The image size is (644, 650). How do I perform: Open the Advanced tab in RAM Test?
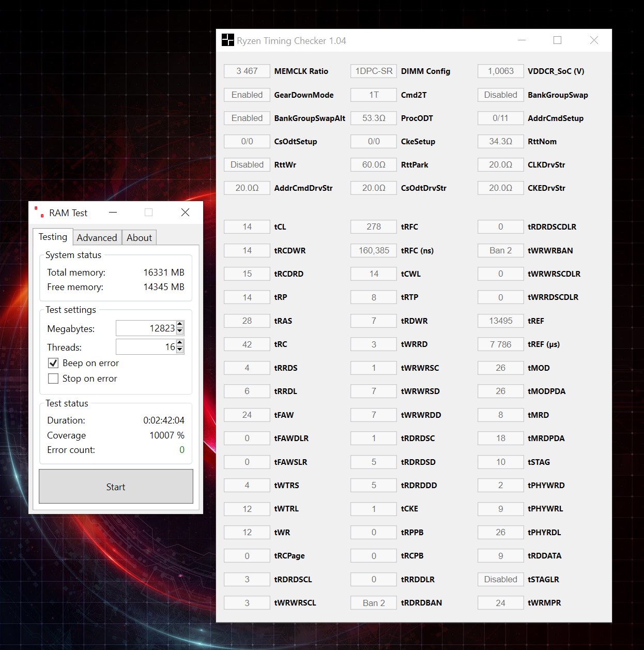pyautogui.click(x=97, y=238)
